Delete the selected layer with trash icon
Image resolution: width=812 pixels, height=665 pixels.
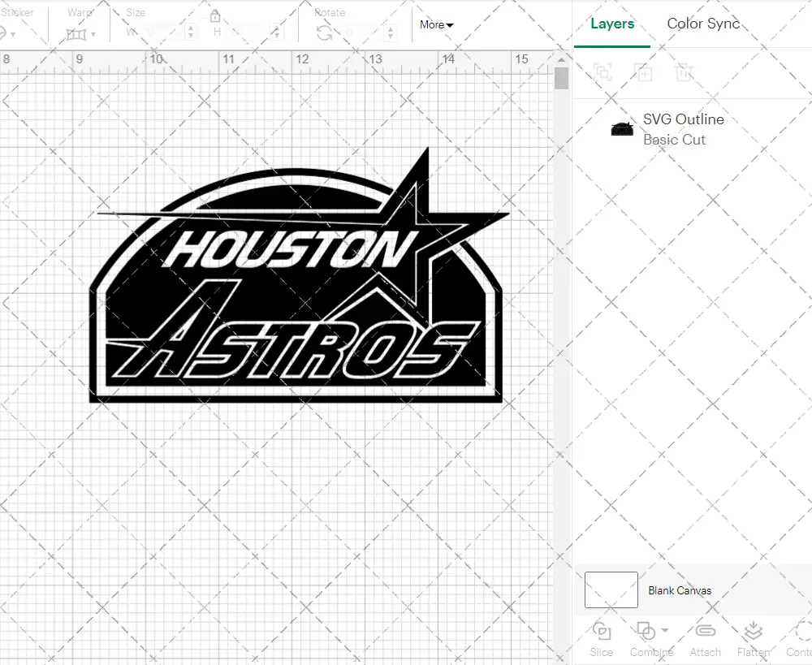[685, 72]
